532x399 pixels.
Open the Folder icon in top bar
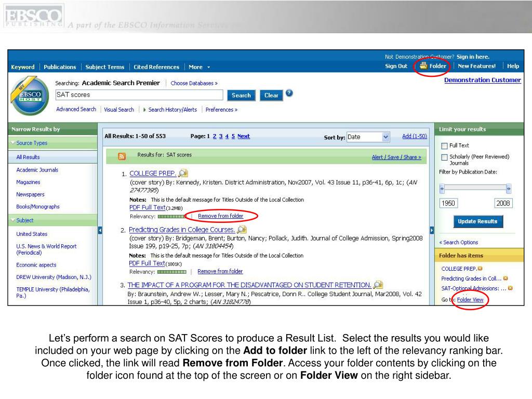pyautogui.click(x=423, y=66)
